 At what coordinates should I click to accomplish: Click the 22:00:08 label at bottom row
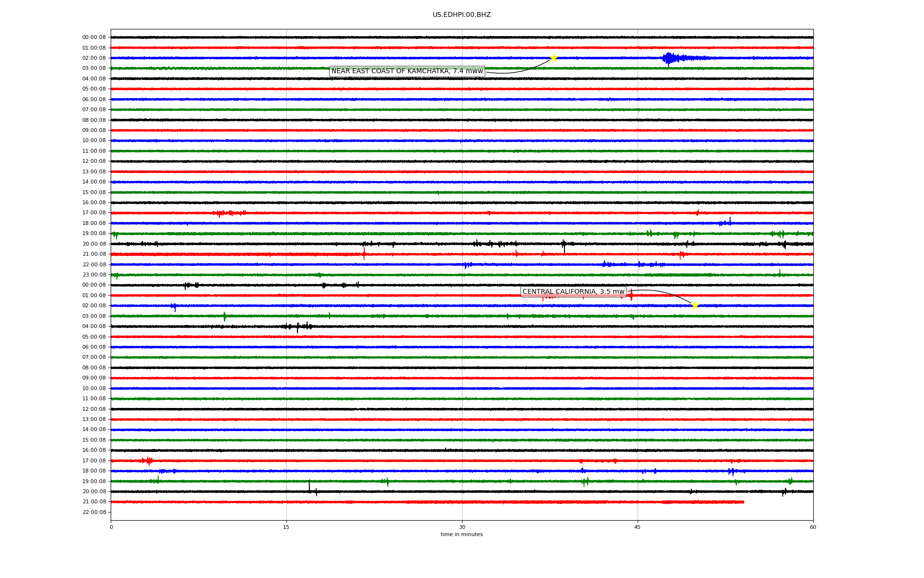click(x=94, y=512)
